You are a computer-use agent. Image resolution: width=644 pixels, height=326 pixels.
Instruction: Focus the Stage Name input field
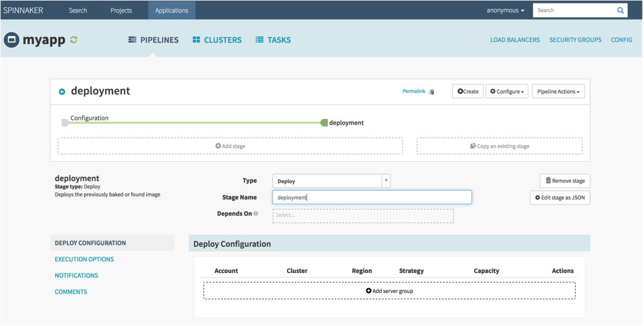tap(372, 197)
